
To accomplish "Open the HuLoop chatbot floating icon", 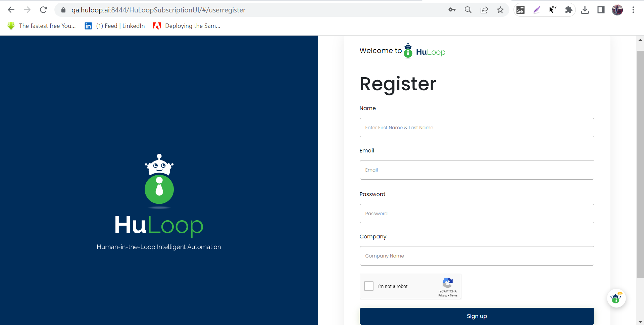I will point(616,298).
